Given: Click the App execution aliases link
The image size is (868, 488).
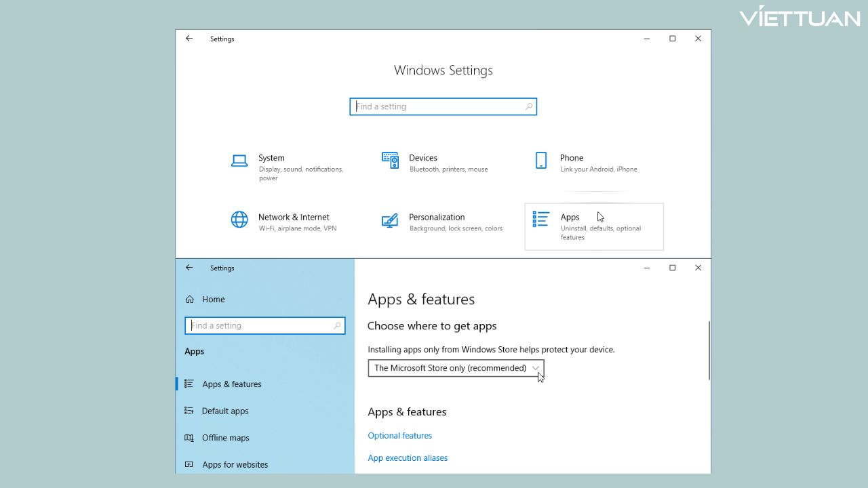Looking at the screenshot, I should click(x=408, y=458).
